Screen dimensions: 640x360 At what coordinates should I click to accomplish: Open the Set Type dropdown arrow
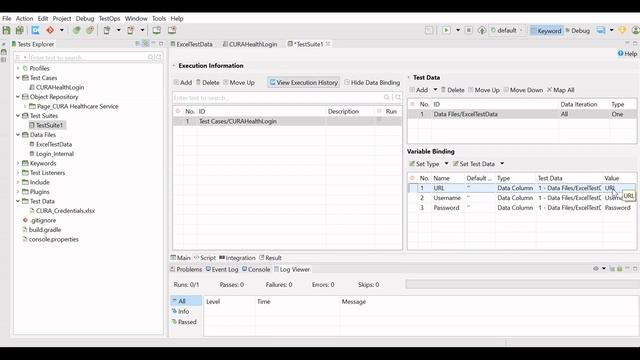tap(446, 164)
